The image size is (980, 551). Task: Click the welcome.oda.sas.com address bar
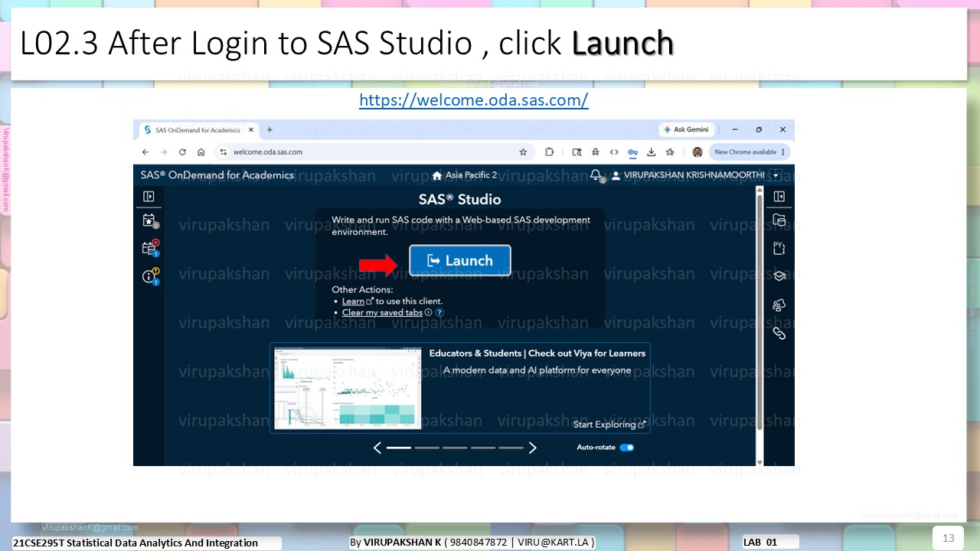374,152
